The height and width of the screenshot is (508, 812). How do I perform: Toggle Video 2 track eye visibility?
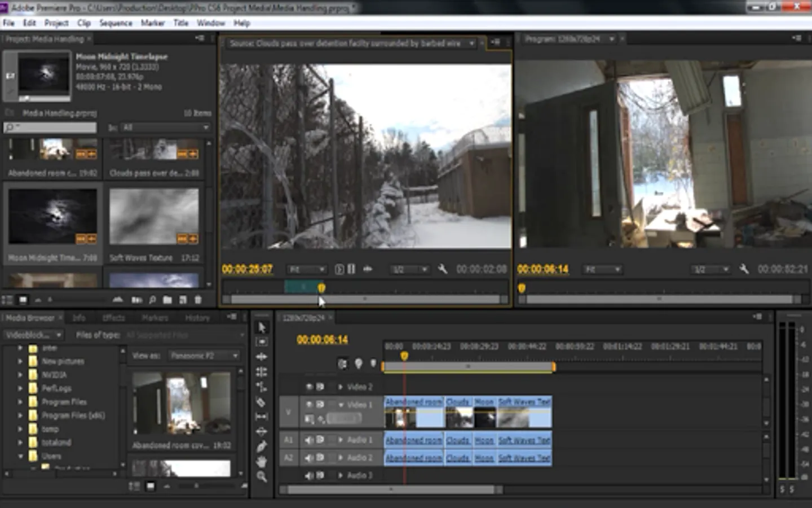[x=309, y=387]
